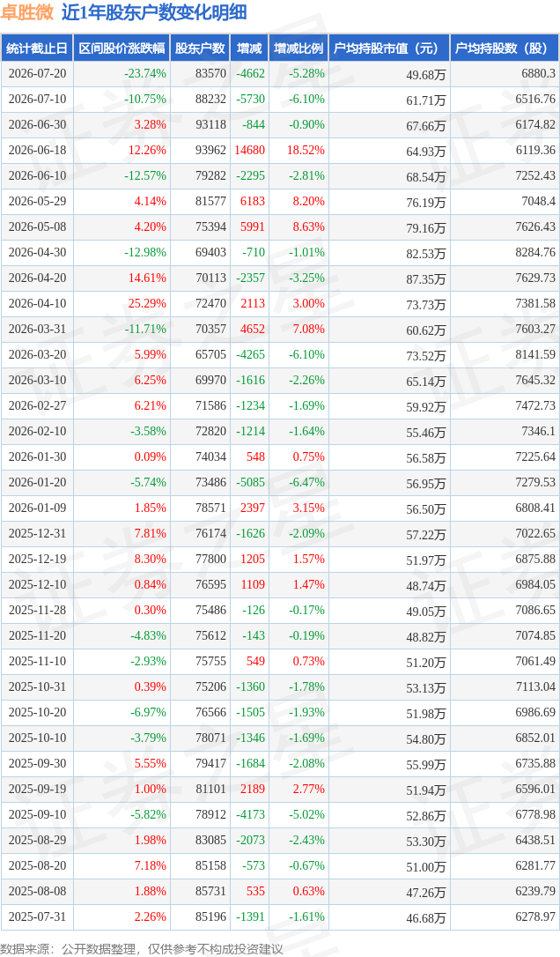Click the 增减 column header

coord(249,48)
